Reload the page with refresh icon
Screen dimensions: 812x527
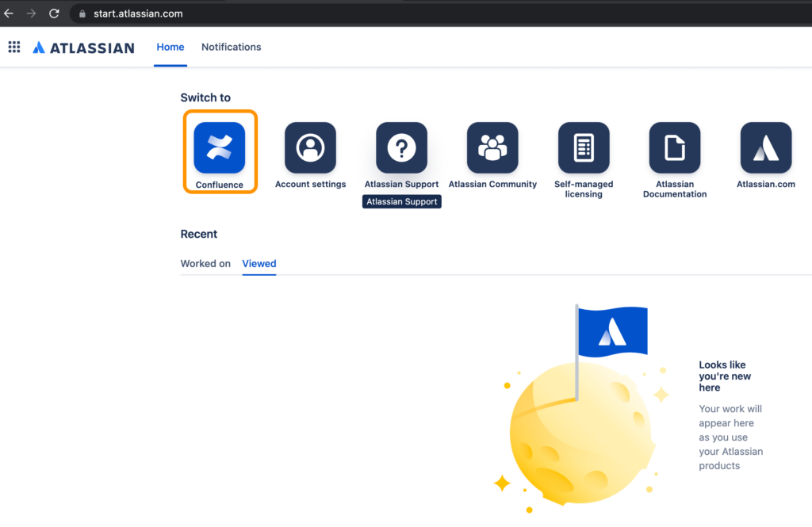tap(54, 13)
